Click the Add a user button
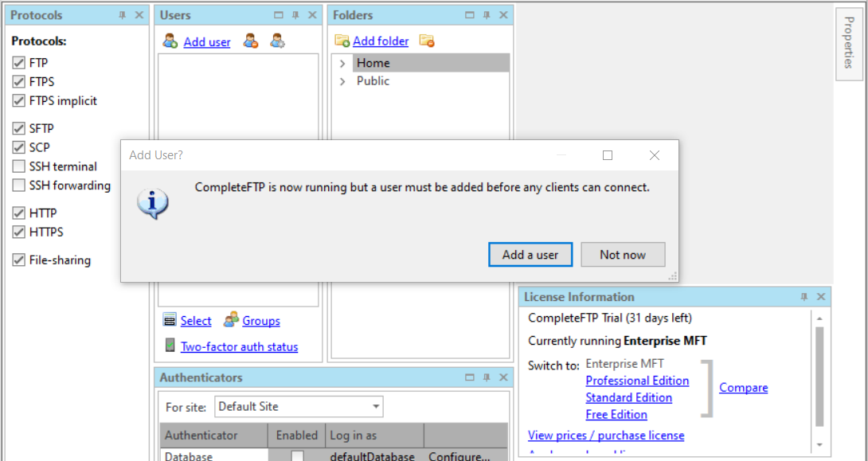 pyautogui.click(x=530, y=255)
